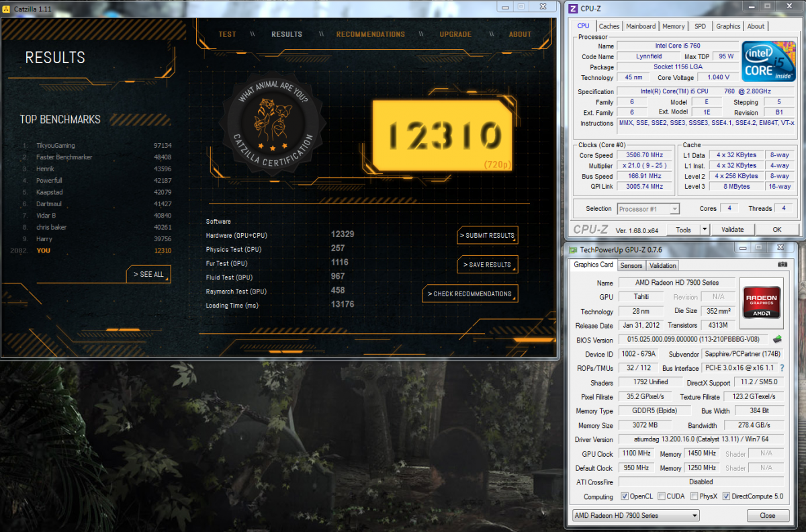Select the TikyouGaming leaderboard entry
The width and height of the screenshot is (806, 532).
97,145
